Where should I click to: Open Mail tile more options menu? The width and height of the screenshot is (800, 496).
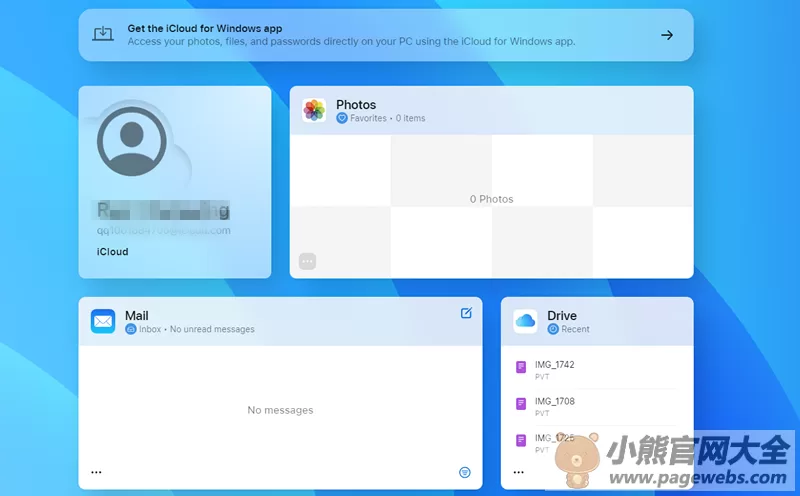[96, 473]
